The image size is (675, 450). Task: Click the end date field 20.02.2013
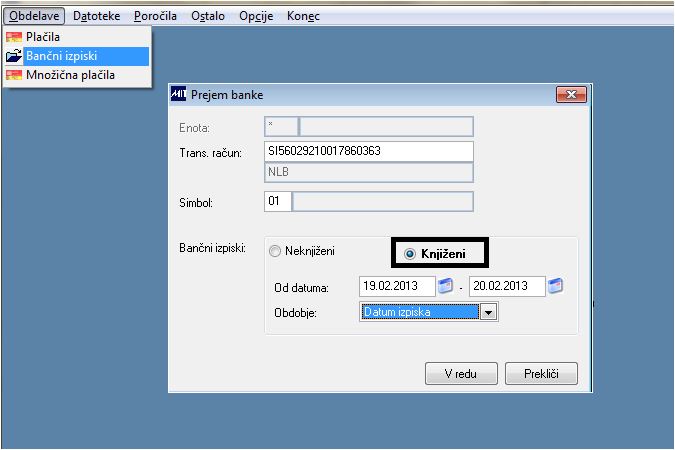507,286
